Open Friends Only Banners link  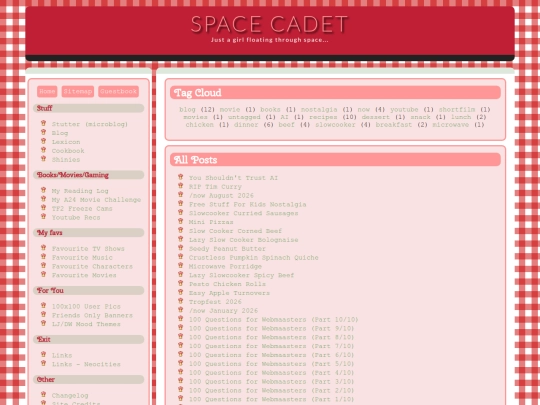pyautogui.click(x=92, y=315)
